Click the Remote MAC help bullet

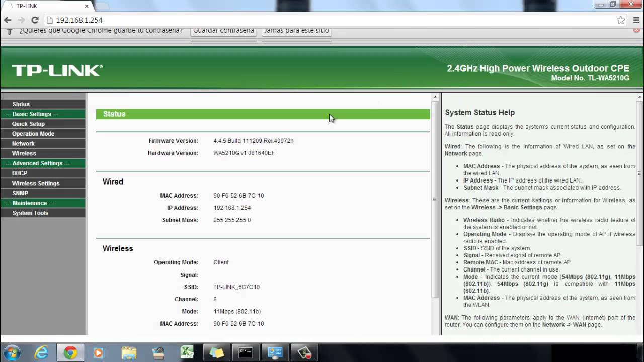(x=518, y=262)
